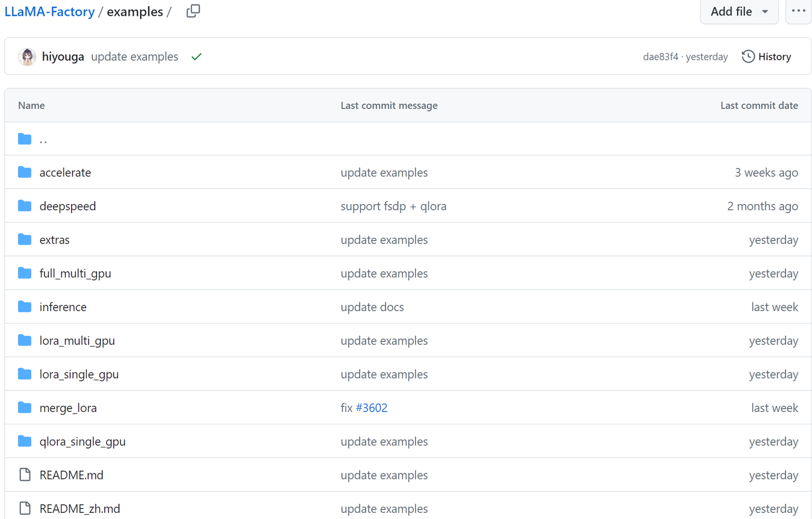Open the "update examples" latest commit message
Viewport: 812px width, 519px height.
pos(134,57)
